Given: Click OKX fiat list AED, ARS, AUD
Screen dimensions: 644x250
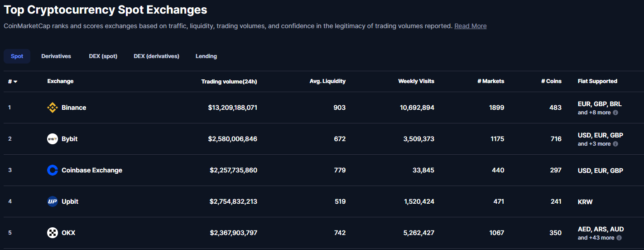Looking at the screenshot, I should tap(601, 229).
